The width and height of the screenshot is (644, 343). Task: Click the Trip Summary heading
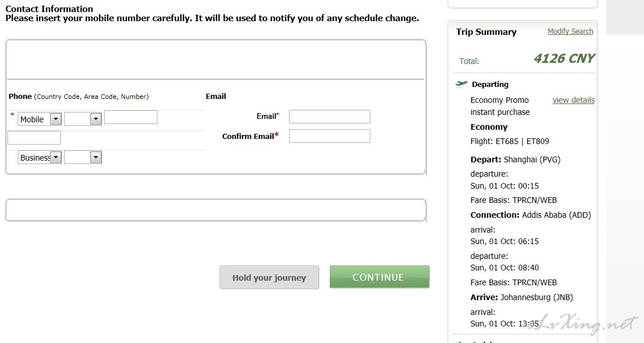tap(486, 32)
